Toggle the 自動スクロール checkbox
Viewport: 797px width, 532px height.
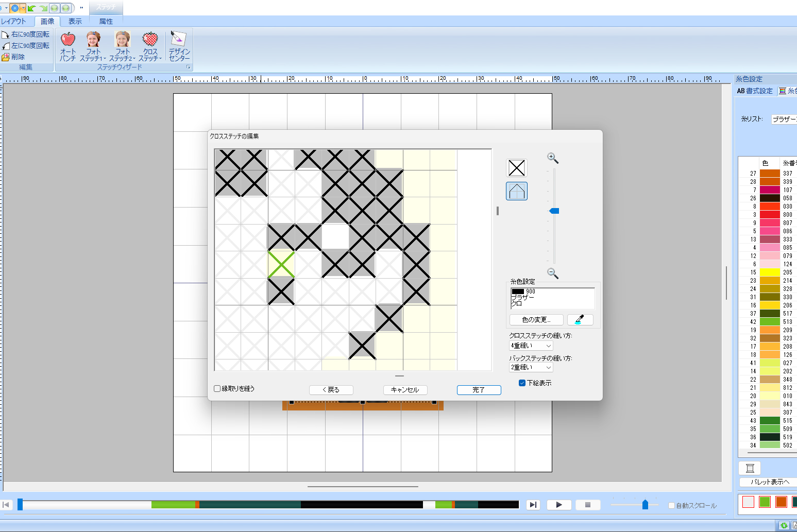(x=671, y=505)
